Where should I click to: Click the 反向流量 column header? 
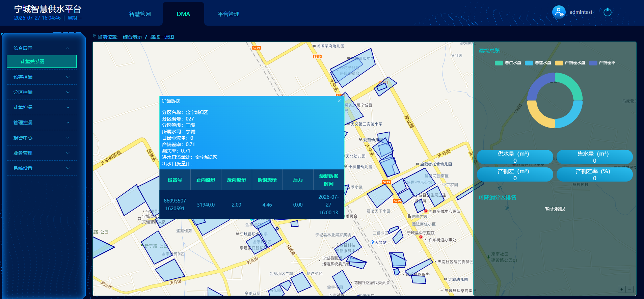(237, 180)
